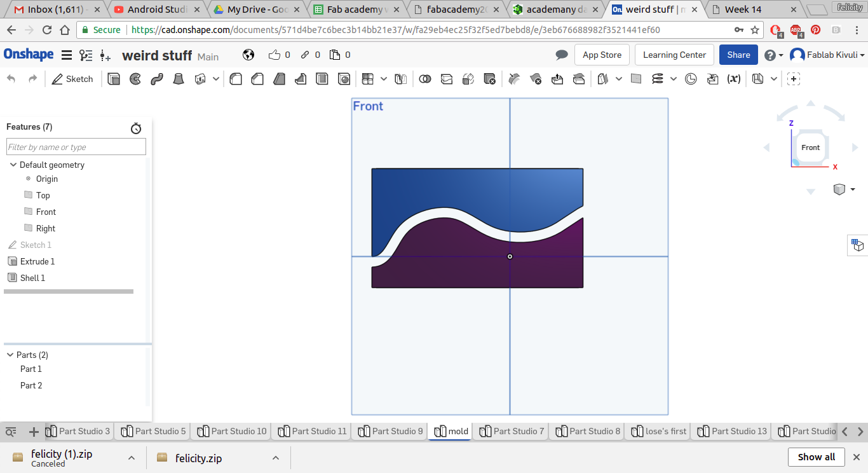This screenshot has width=868, height=473.
Task: Select Sketch 1 in the feature list
Action: pyautogui.click(x=36, y=245)
